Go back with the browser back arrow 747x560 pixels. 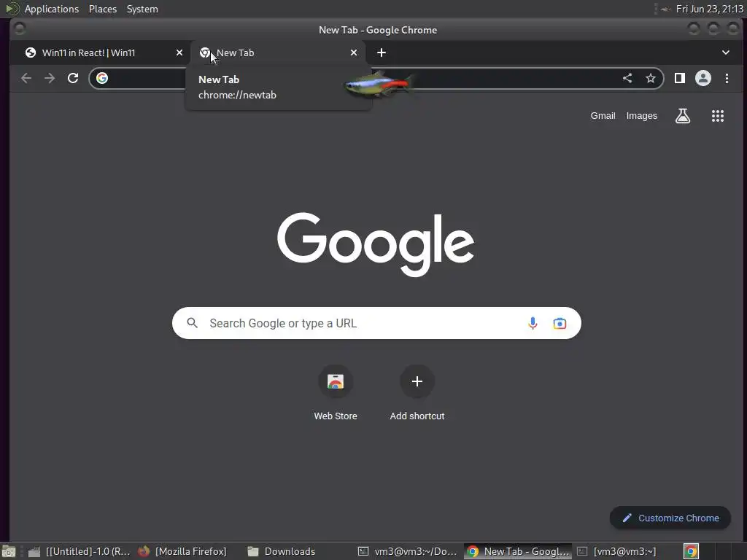26,78
